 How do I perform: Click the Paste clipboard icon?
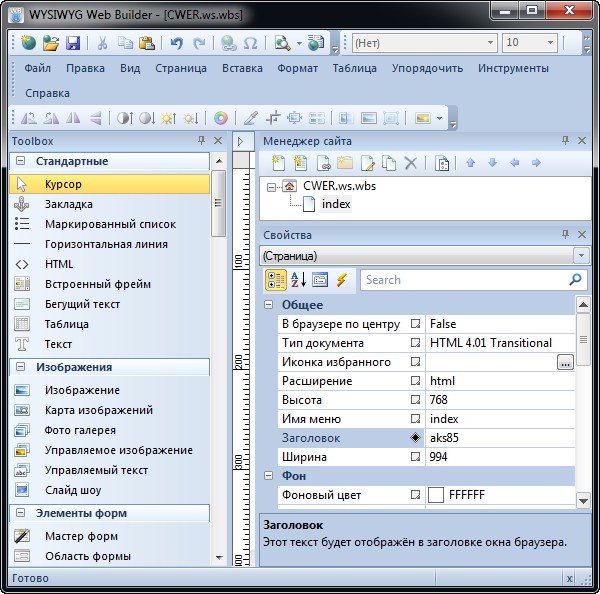coord(147,43)
